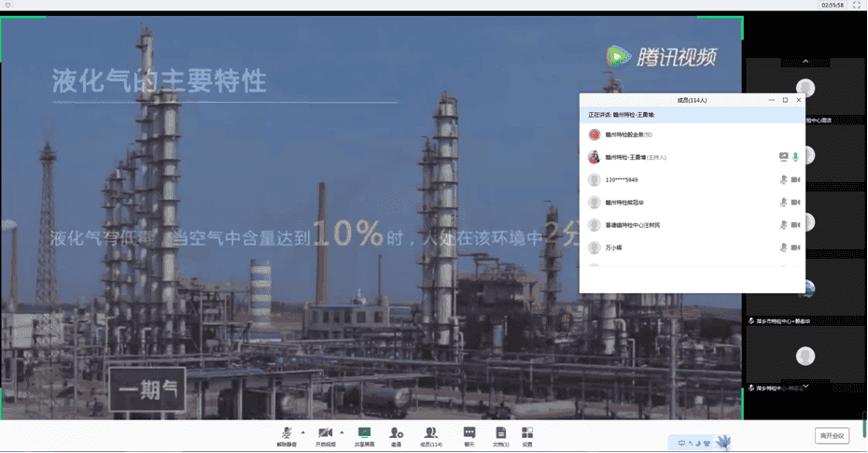
Task: Select the topmost participant video tile avatar
Action: point(805,88)
